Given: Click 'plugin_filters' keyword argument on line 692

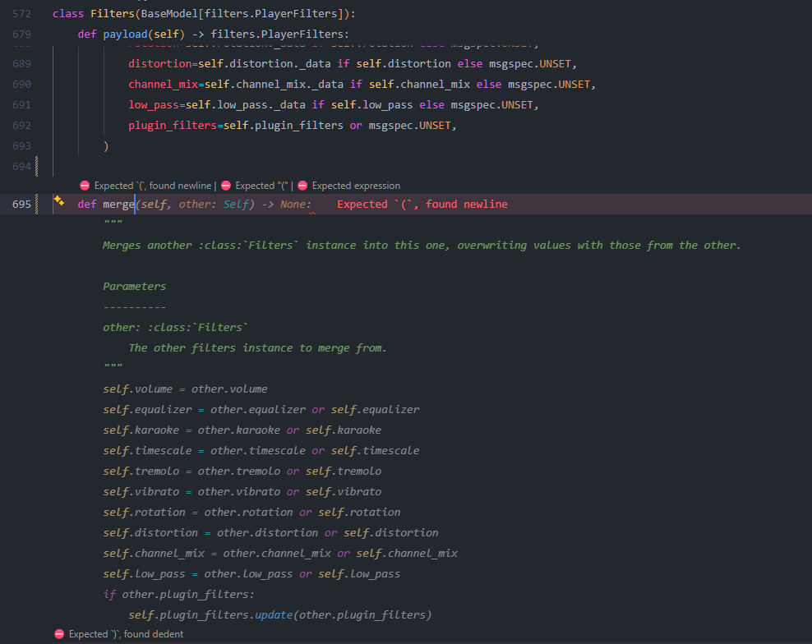Looking at the screenshot, I should click(173, 126).
